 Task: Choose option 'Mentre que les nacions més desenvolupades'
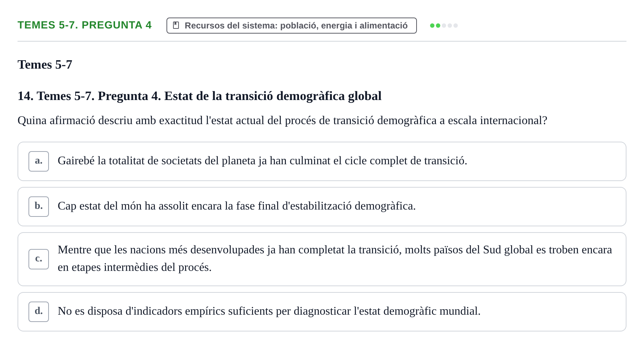[x=322, y=259]
